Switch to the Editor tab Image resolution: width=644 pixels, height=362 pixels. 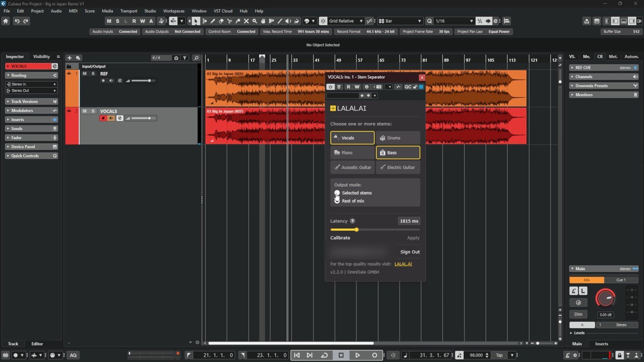pos(37,344)
